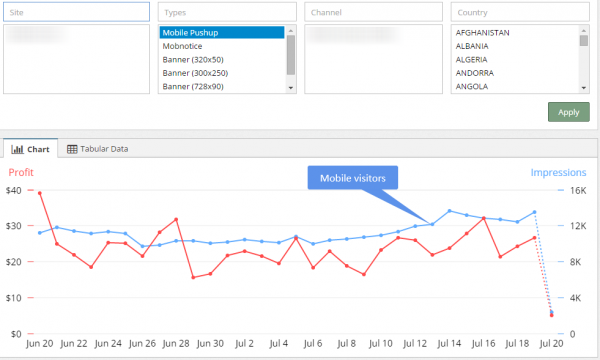The width and height of the screenshot is (600, 360).
Task: Select Banner (728x90) type option
Action: point(222,86)
